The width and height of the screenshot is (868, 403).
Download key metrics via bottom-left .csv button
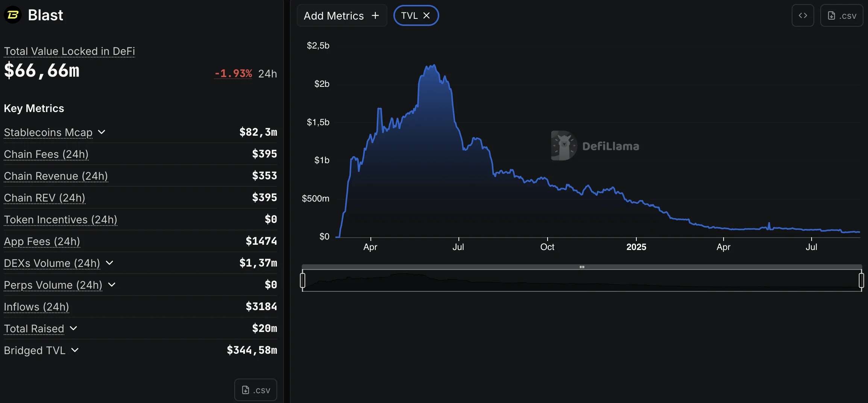click(x=256, y=390)
